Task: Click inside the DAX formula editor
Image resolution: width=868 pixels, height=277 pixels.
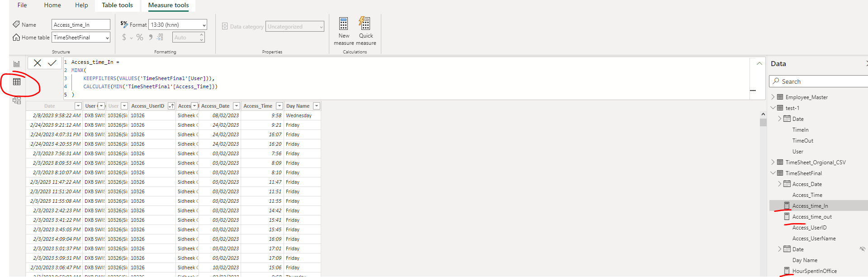Action: point(407,78)
